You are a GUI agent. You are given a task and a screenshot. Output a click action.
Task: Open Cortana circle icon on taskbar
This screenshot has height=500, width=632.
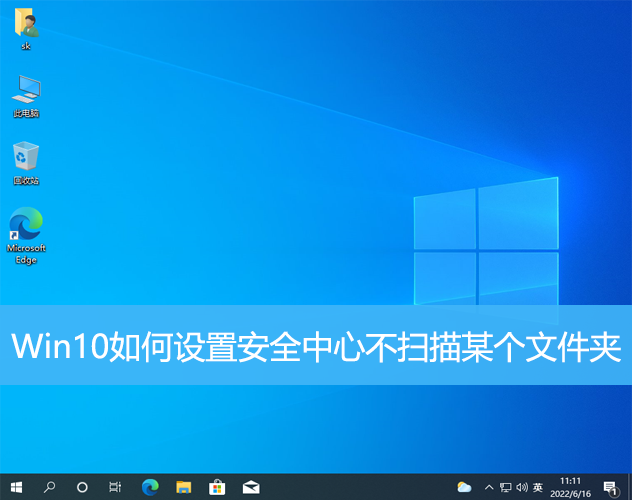click(82, 487)
